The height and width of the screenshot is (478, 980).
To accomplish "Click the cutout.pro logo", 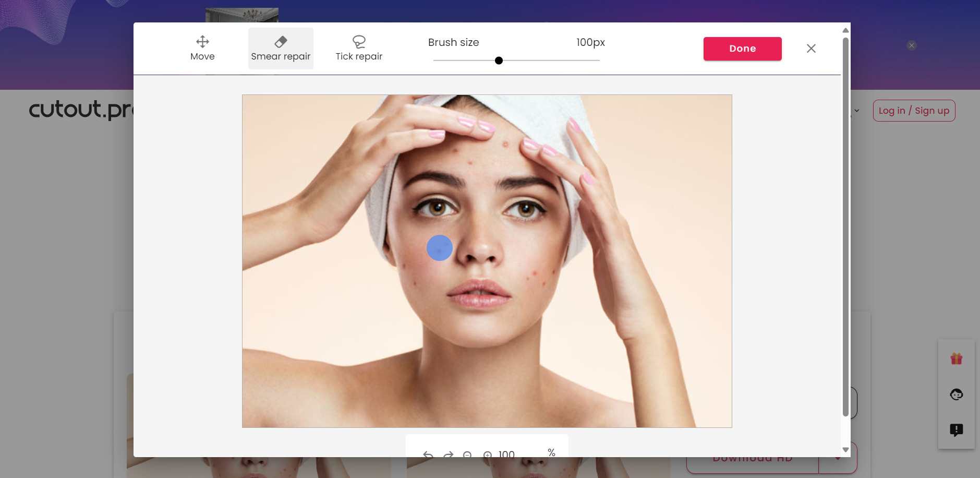I will (81, 109).
